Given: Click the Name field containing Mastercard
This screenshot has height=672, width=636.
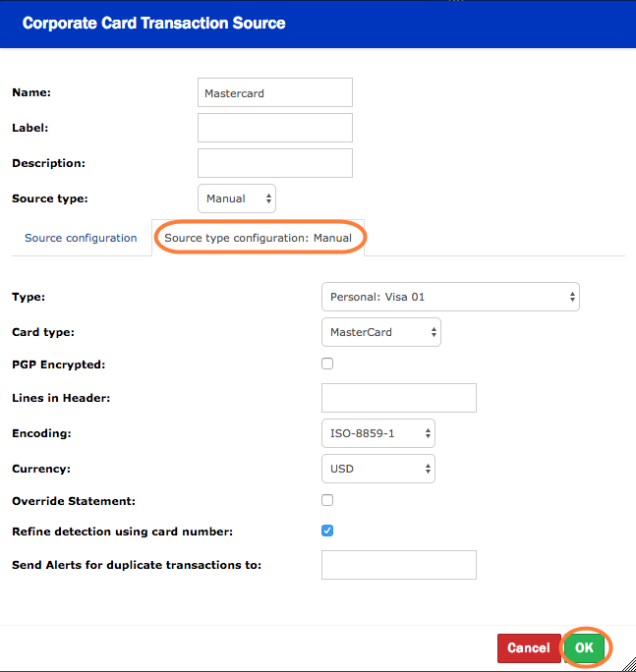Looking at the screenshot, I should point(274,93).
